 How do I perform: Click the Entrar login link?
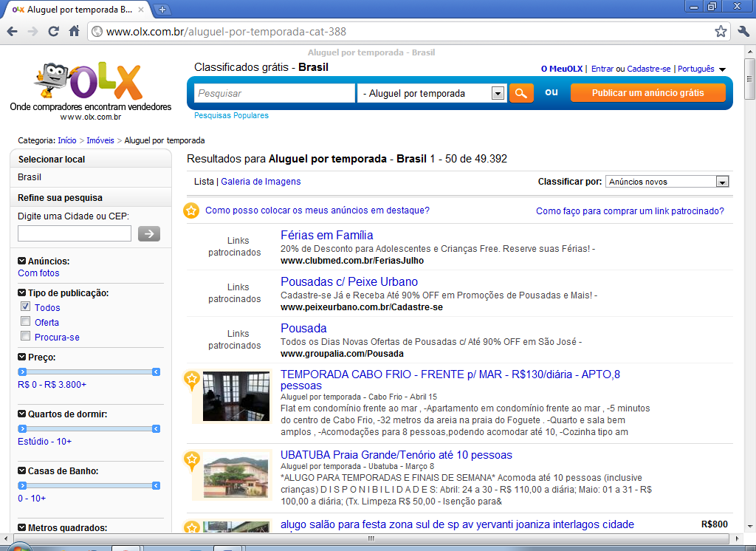(602, 69)
